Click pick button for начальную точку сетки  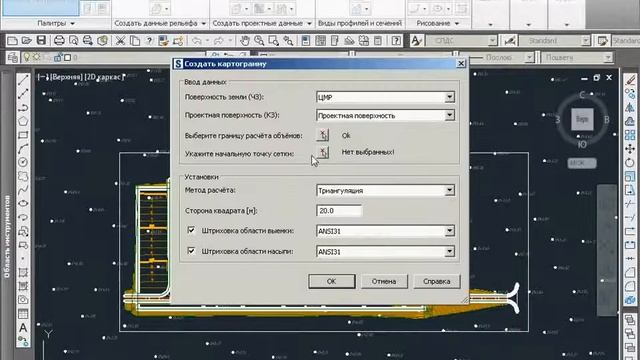point(322,153)
